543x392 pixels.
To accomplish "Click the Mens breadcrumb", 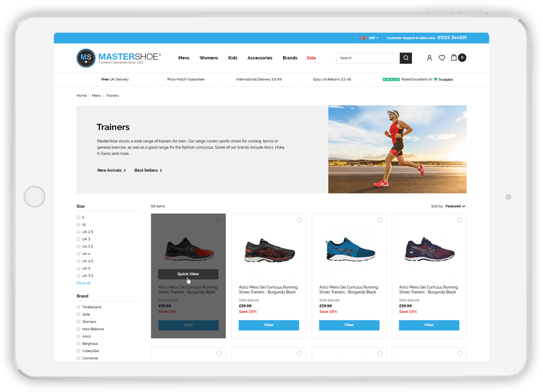I will click(96, 95).
